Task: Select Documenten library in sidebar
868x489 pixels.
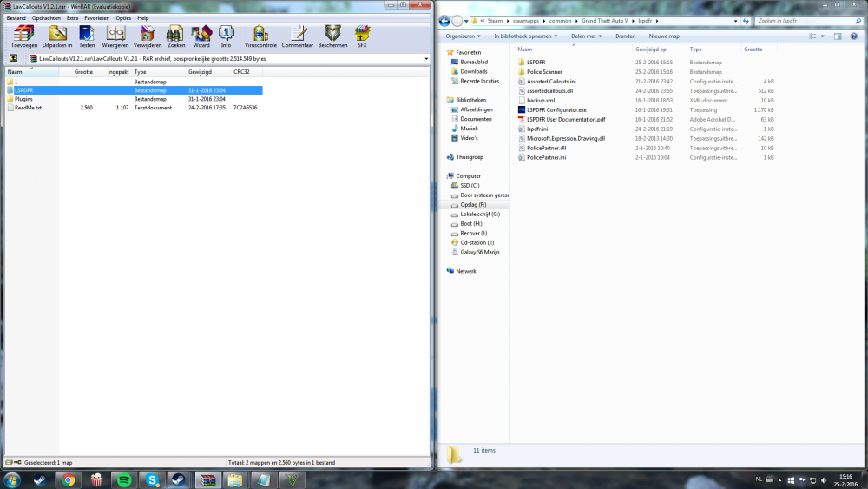Action: (x=476, y=119)
